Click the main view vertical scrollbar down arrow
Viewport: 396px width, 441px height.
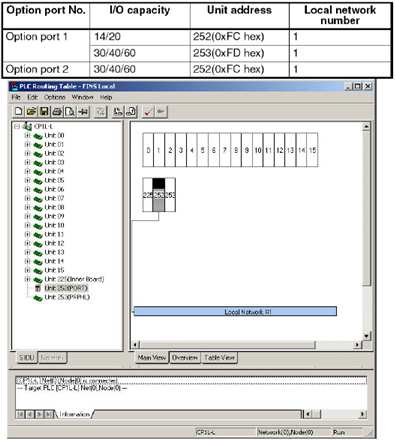(x=366, y=335)
